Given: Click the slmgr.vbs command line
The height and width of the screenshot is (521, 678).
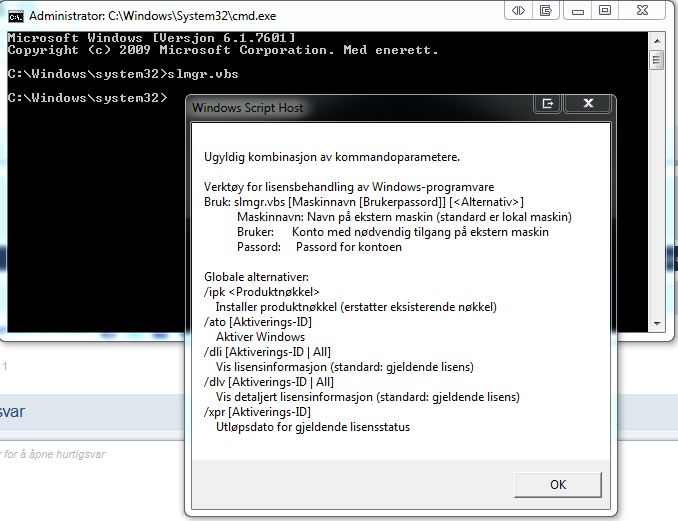Looking at the screenshot, I should pos(123,74).
